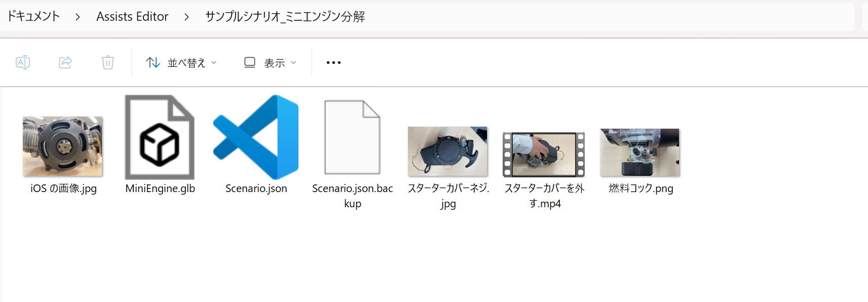Click the Scenario.json file name label
The width and height of the screenshot is (868, 302).
click(x=256, y=188)
